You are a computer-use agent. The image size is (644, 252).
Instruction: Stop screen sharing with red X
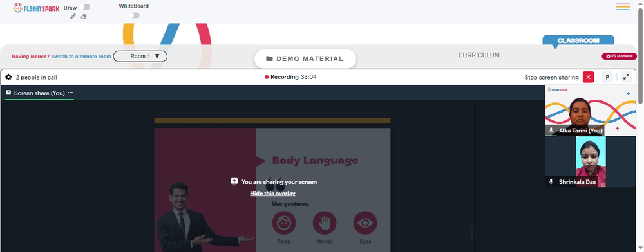click(588, 77)
